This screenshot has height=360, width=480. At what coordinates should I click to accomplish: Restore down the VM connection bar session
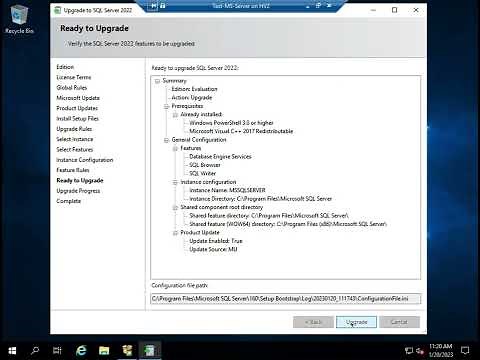point(318,6)
